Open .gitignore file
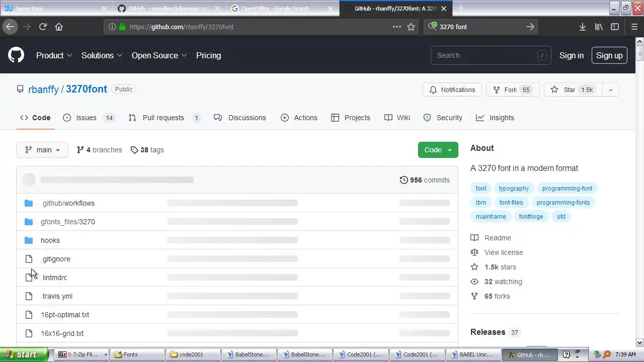Screen dimensions: 644x362 point(55,259)
